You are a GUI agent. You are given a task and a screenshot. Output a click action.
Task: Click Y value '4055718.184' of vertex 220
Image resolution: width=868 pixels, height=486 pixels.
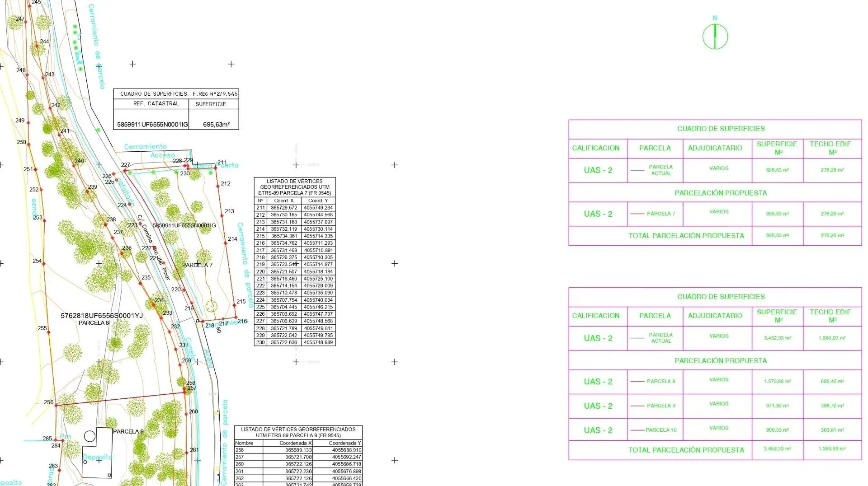(318, 271)
